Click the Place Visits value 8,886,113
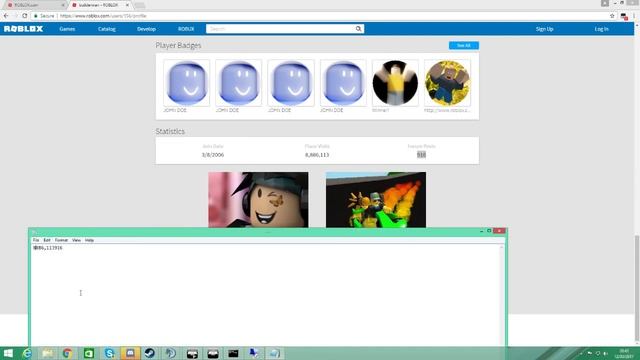Screen dimensions: 640x360 (317, 155)
